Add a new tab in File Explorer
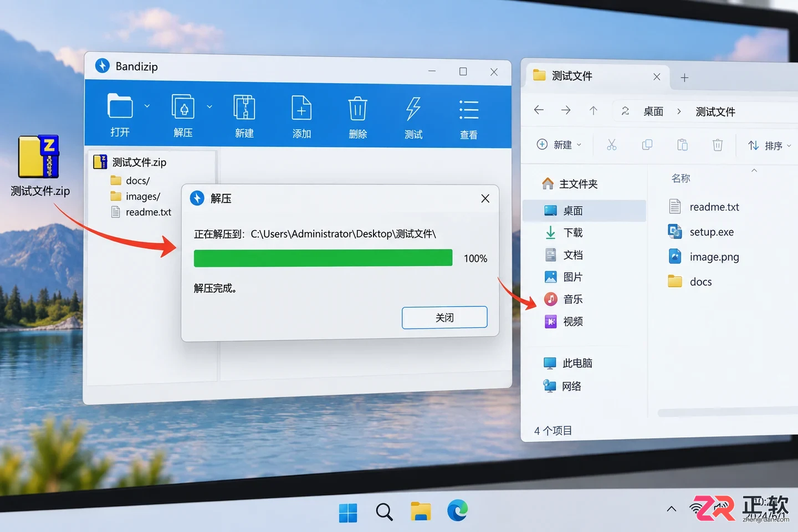This screenshot has width=798, height=532. pos(684,78)
